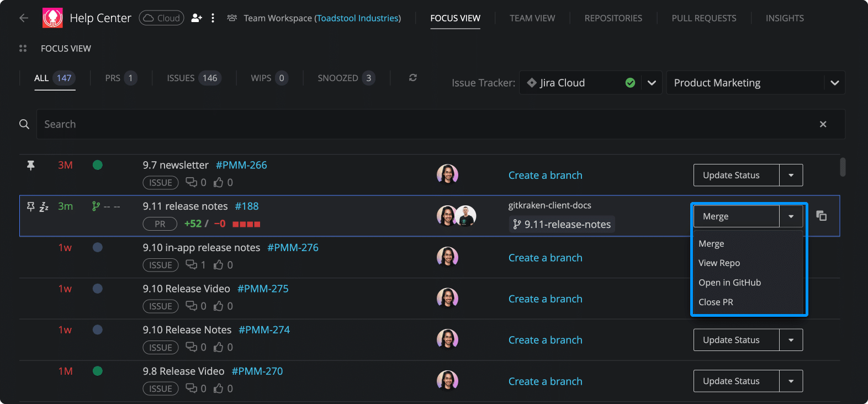Clear the search with the X
868x404 pixels.
pos(823,124)
